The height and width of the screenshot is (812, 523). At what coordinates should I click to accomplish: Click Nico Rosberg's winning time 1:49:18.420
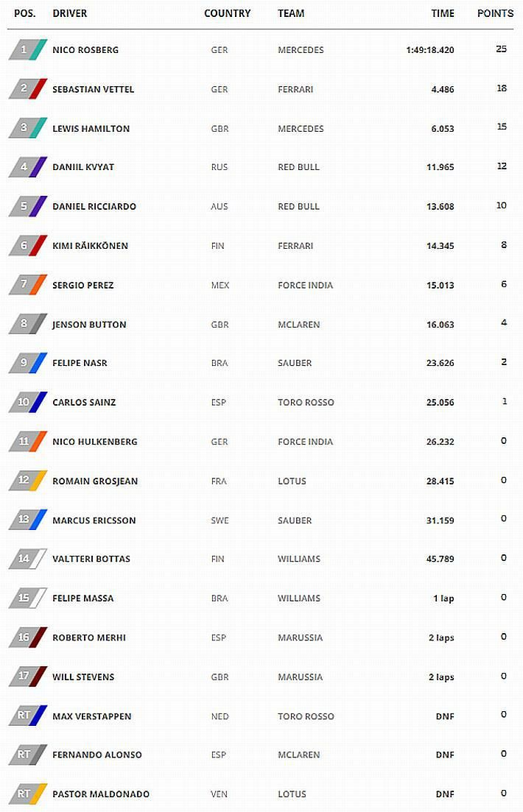[429, 50]
